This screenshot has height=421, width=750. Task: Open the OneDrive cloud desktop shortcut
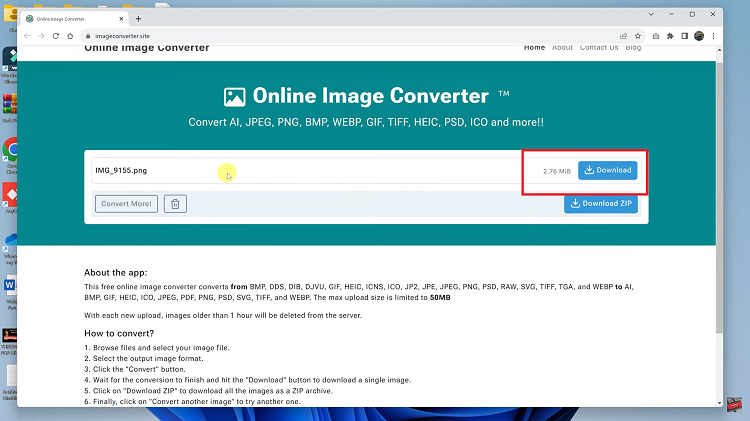click(10, 249)
